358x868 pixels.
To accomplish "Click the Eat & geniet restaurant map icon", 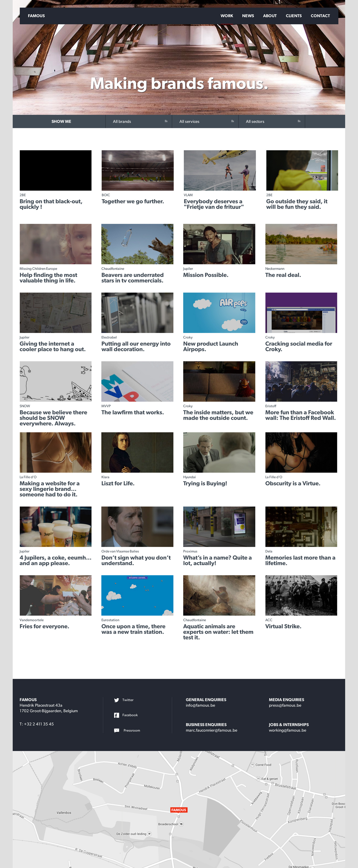I will point(258,779).
